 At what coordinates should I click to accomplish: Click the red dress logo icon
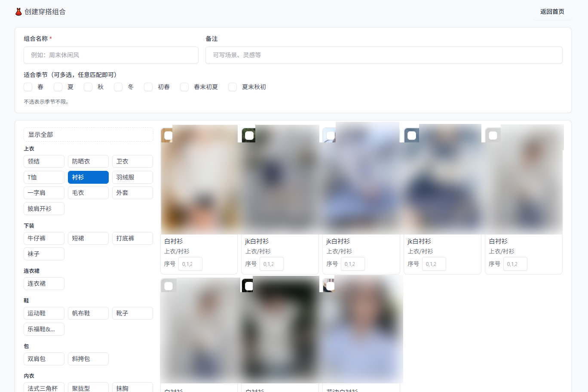(19, 12)
